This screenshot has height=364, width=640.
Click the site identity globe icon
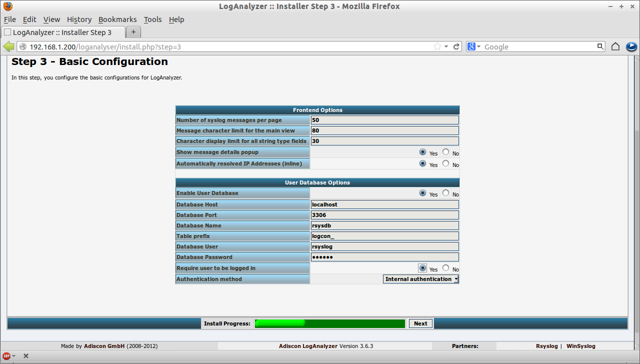coord(23,46)
